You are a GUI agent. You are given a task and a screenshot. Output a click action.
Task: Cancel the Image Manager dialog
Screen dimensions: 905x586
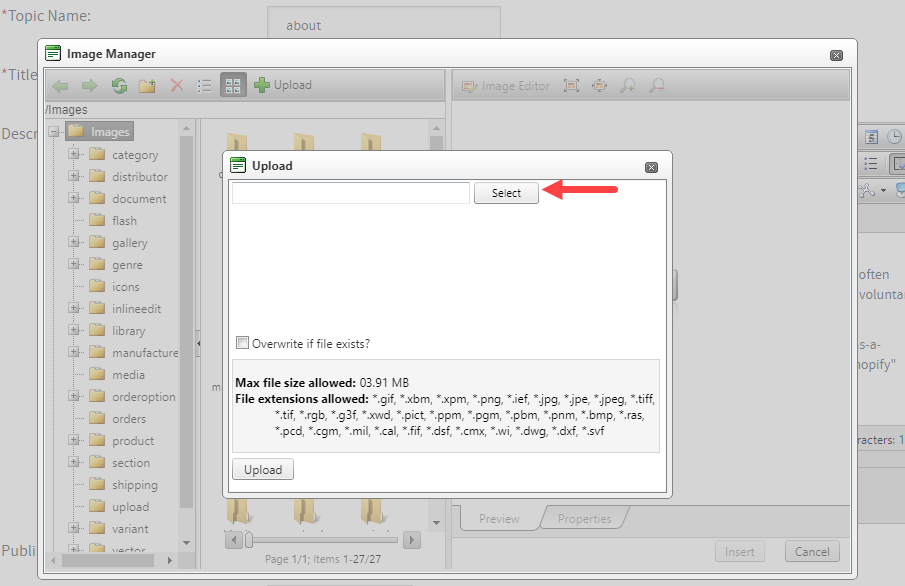811,551
